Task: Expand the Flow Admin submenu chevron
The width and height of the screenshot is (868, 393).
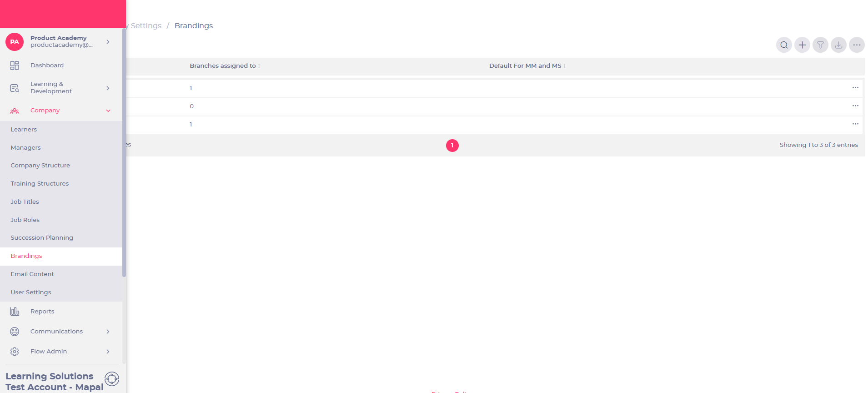Action: click(x=108, y=352)
